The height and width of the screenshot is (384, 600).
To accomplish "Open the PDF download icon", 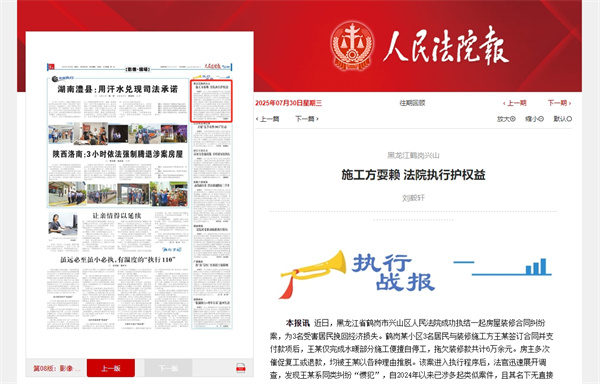I will tap(241, 368).
